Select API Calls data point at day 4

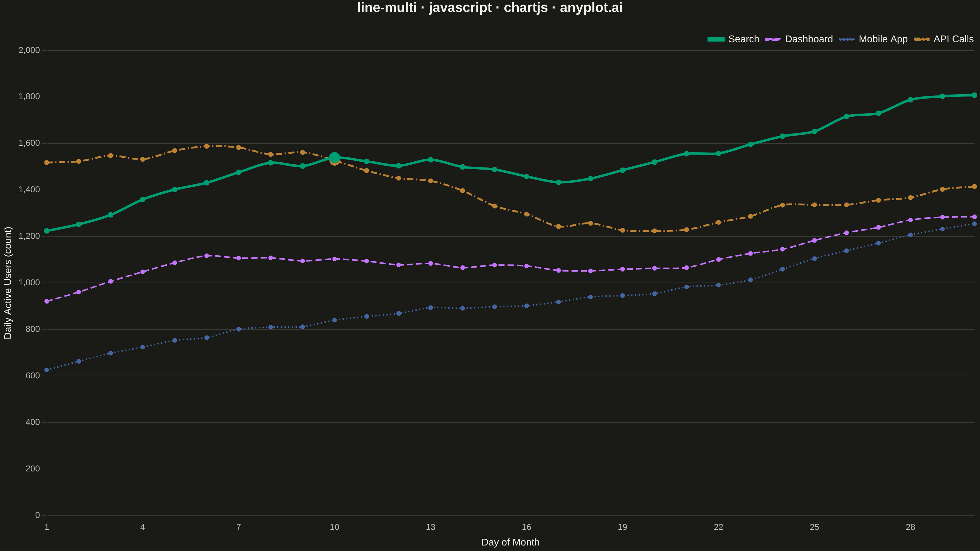pos(143,159)
